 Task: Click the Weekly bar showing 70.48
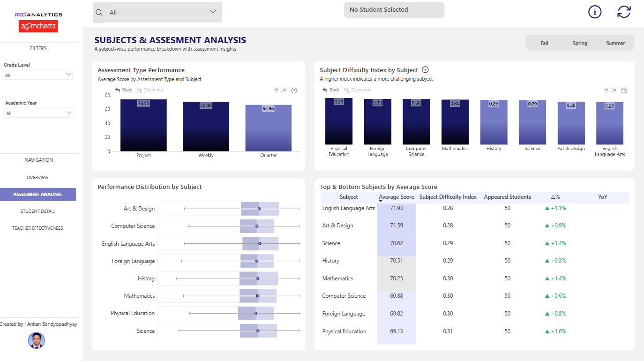[x=206, y=126]
